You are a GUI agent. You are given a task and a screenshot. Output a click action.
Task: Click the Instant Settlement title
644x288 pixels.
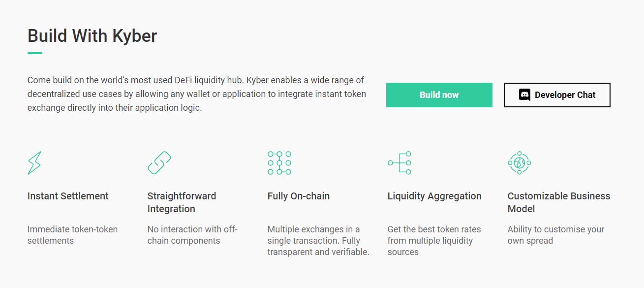[x=68, y=196]
